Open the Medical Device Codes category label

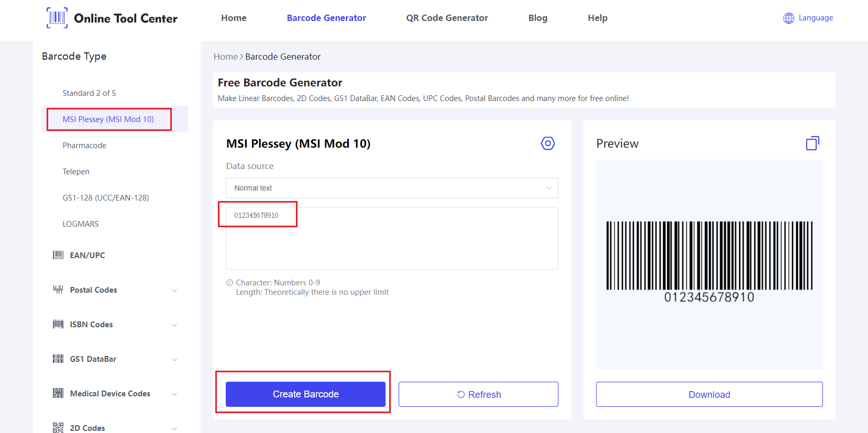click(x=110, y=393)
